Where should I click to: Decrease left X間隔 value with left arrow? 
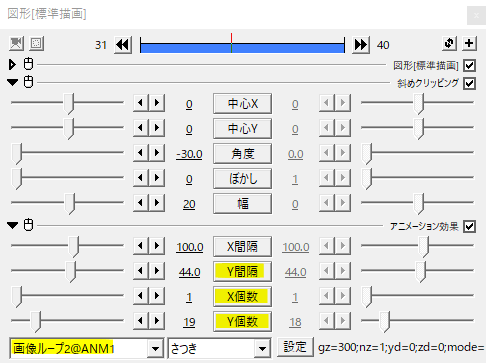click(x=141, y=246)
